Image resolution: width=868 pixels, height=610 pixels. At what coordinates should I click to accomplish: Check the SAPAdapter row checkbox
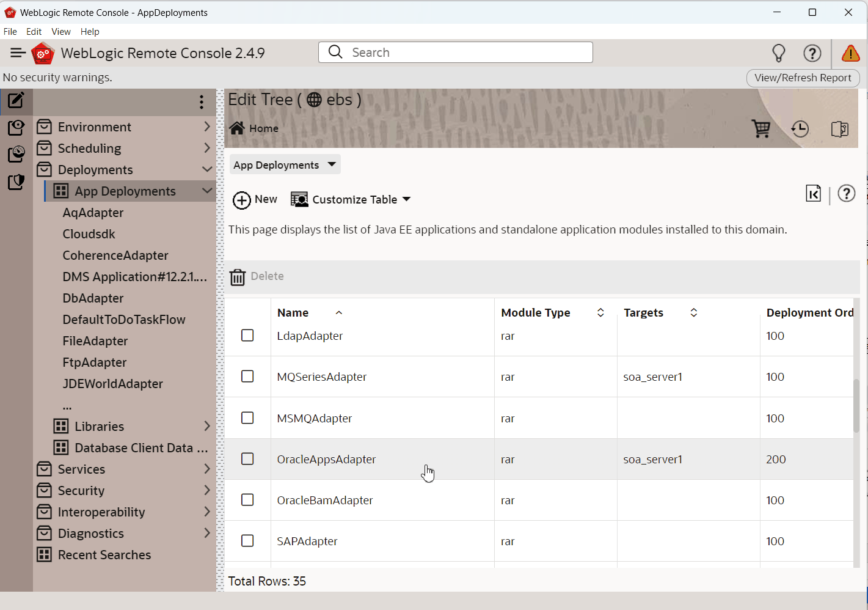(x=247, y=541)
